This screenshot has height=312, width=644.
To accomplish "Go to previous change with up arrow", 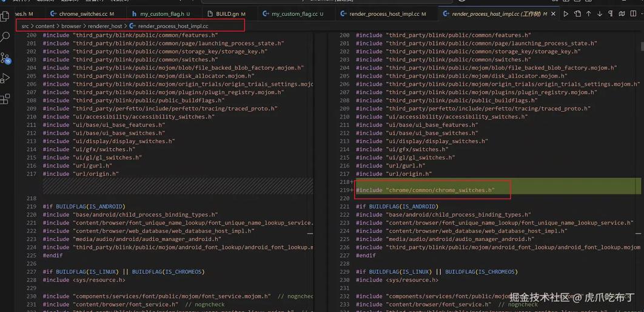I will click(589, 14).
